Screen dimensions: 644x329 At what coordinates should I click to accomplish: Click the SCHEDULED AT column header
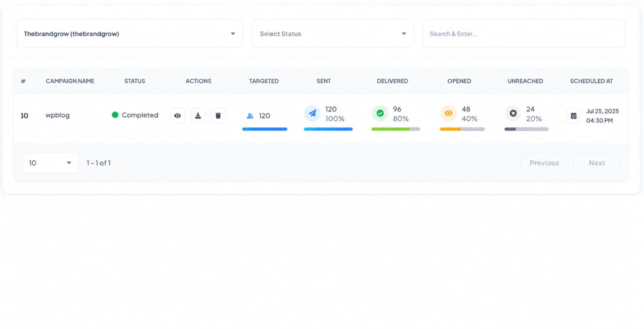591,81
